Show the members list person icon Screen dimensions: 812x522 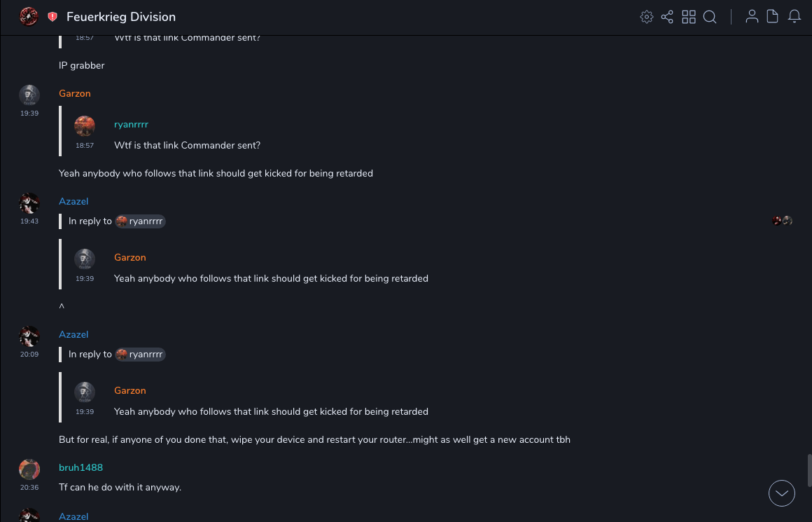752,17
